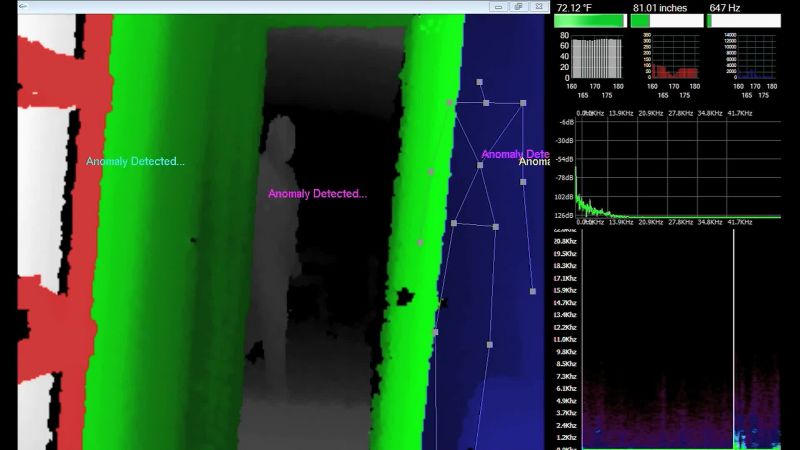
Task: Click the -54dB spectrum axis label
Action: [x=565, y=160]
